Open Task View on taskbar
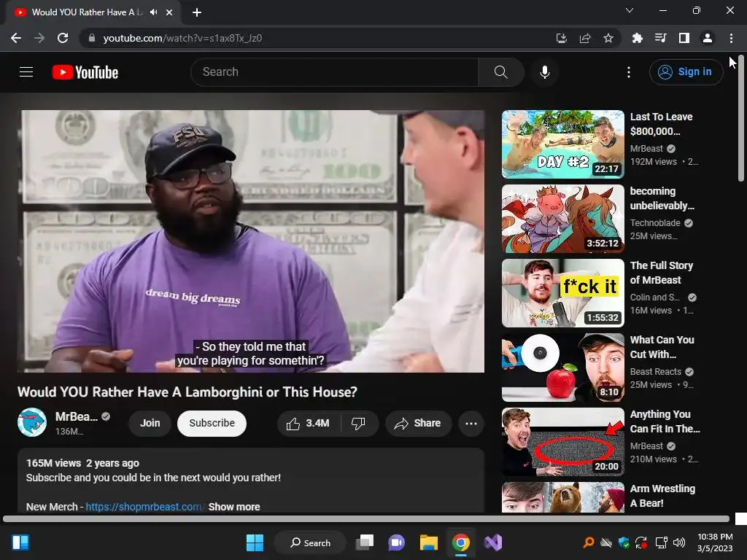 click(x=365, y=542)
